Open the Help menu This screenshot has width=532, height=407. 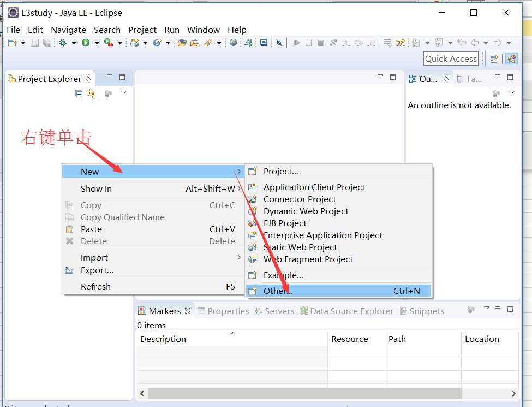[x=237, y=30]
